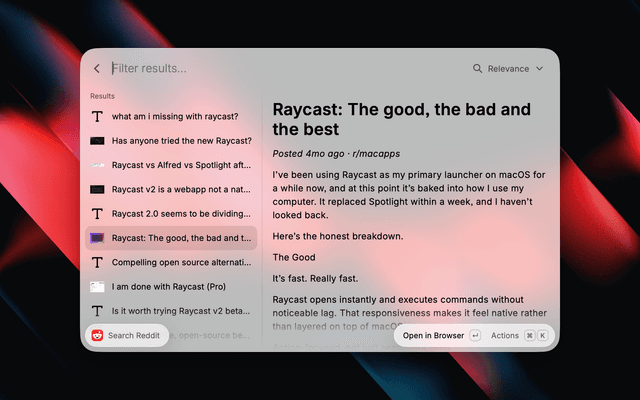Select 'Compelling open source alternati...' result
The image size is (640, 400).
pos(171,262)
